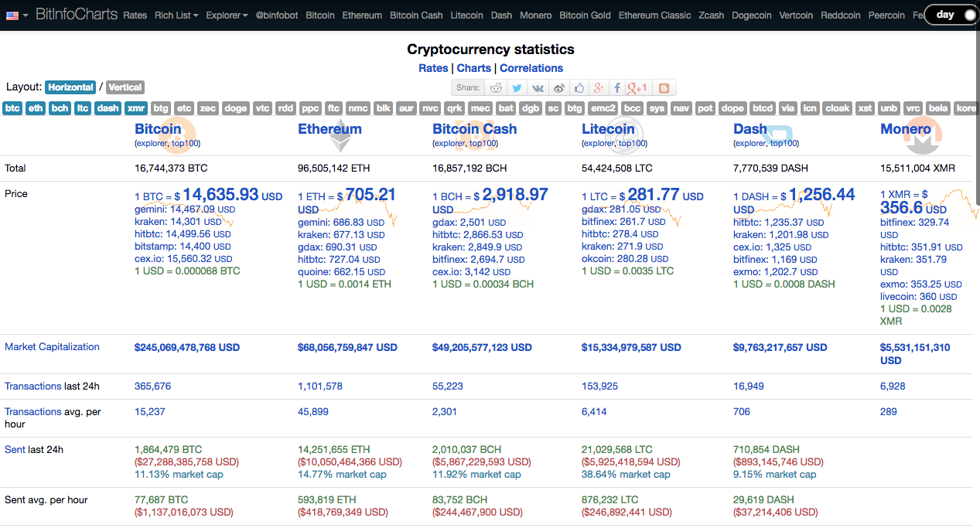
Task: Expand the Rich List menu
Action: tap(176, 15)
